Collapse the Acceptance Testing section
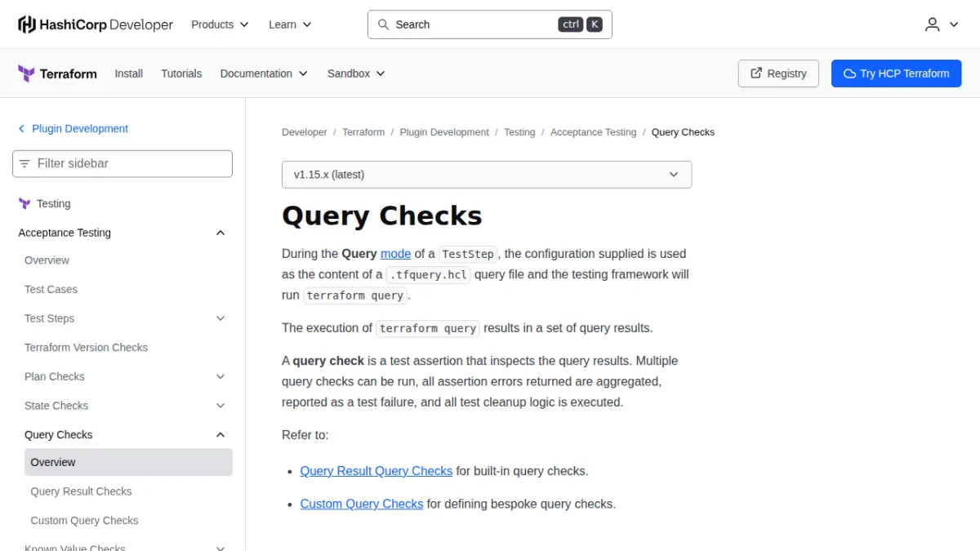This screenshot has height=551, width=980. tap(220, 233)
